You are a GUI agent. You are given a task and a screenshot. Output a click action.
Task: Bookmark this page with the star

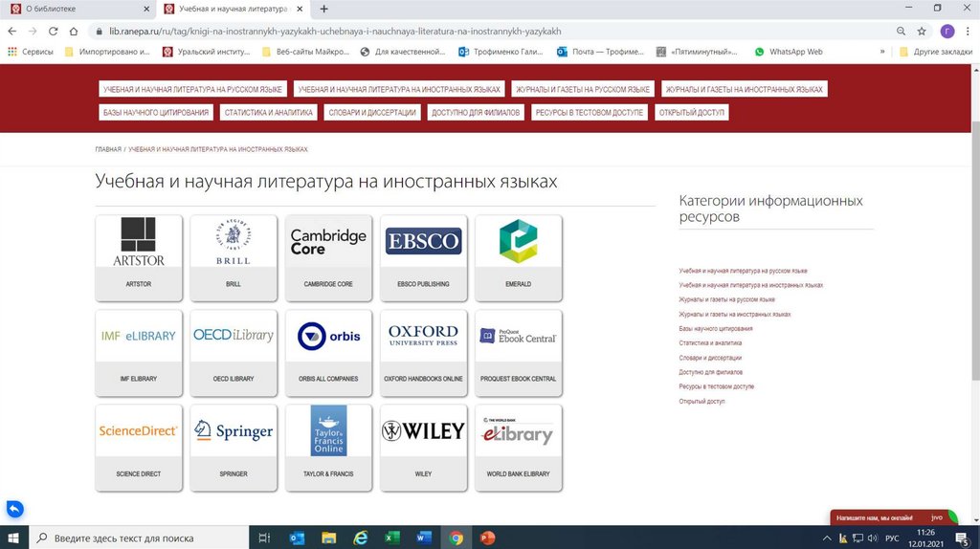(x=922, y=32)
